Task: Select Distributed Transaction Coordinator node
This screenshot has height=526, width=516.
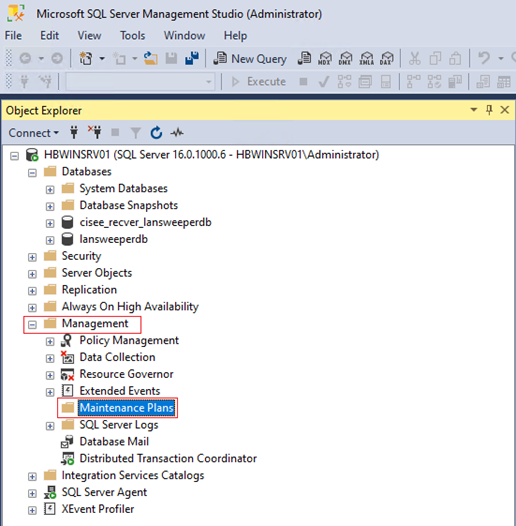Action: [168, 458]
